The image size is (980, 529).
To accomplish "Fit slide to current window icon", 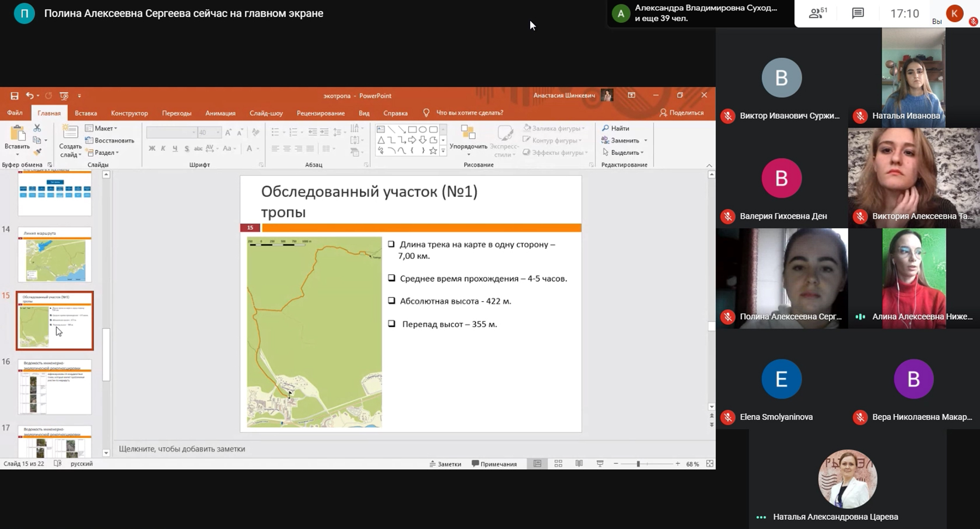I will (709, 464).
